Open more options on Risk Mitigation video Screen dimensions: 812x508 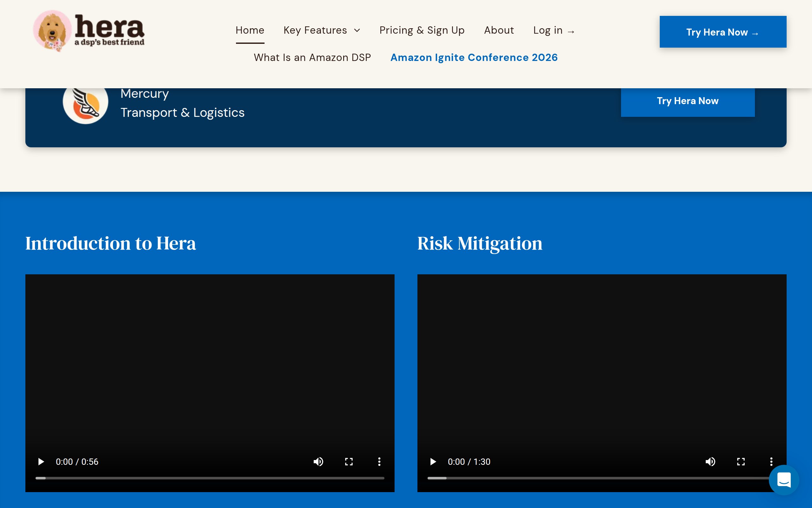point(771,462)
